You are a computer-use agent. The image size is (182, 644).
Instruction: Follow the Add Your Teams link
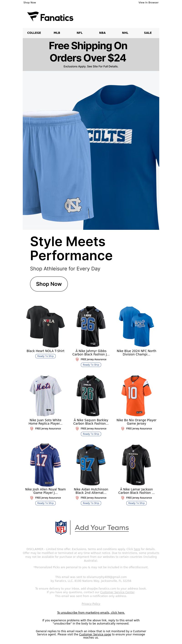[x=102, y=527]
